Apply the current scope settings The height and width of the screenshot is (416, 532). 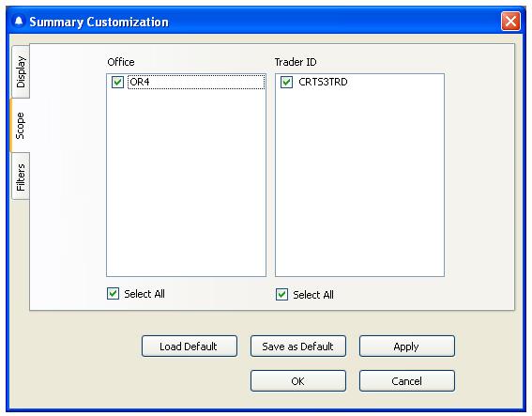[407, 347]
